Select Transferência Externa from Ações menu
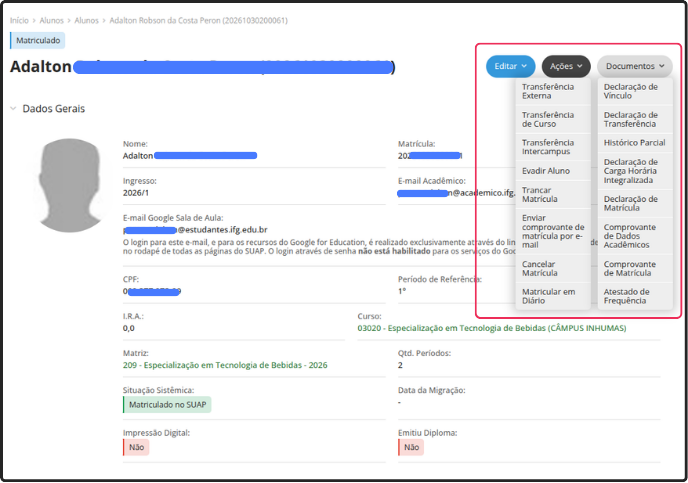Image resolution: width=688 pixels, height=483 pixels. 549,92
